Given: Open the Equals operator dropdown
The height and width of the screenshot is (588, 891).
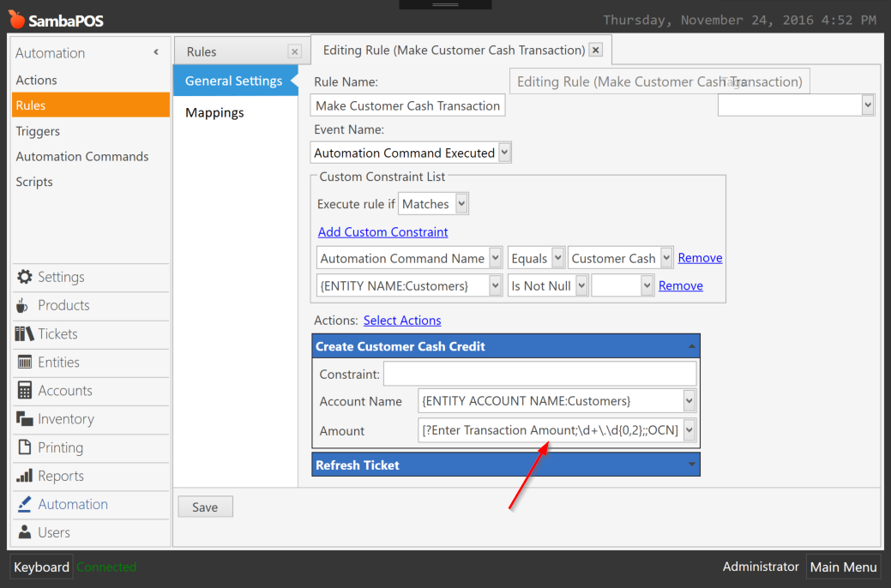Looking at the screenshot, I should [x=557, y=258].
